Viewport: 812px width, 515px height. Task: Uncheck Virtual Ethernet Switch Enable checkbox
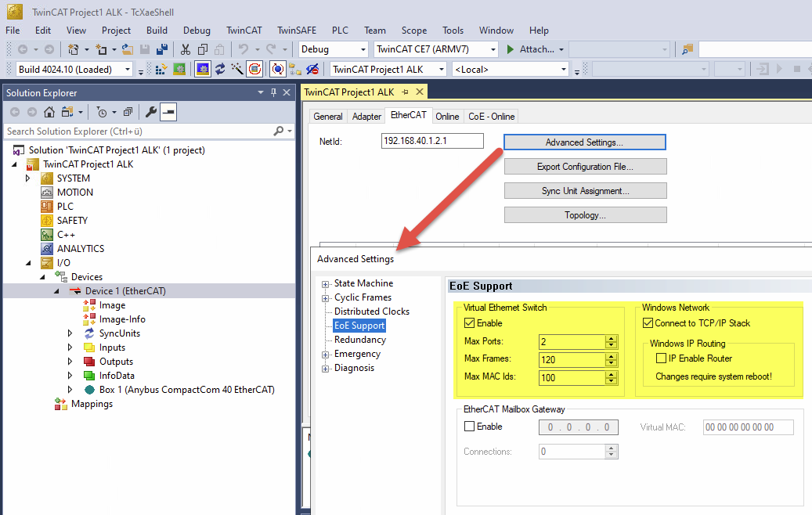(x=469, y=323)
